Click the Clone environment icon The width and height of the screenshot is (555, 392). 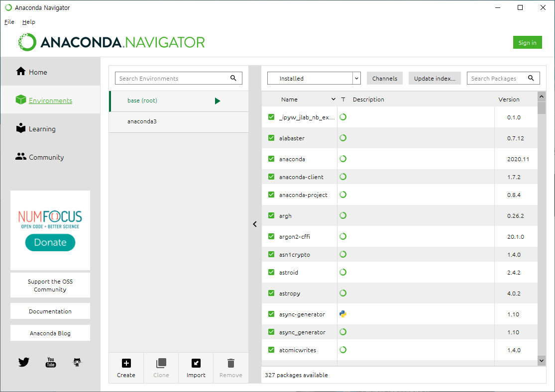161,363
